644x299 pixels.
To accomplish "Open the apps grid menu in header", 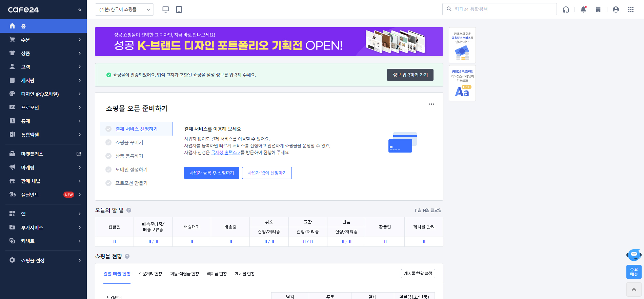I will point(631,9).
